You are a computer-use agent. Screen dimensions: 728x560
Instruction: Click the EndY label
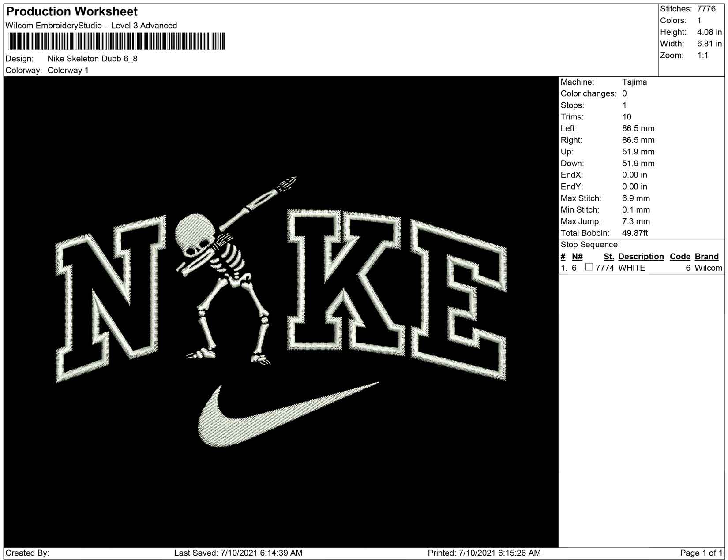[x=572, y=187]
